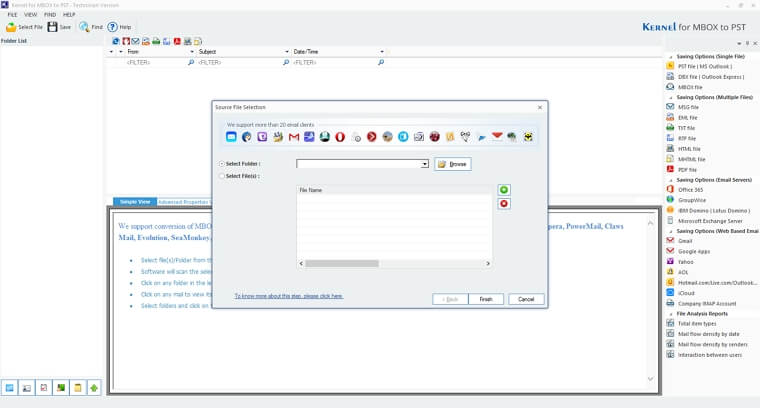Image resolution: width=760 pixels, height=408 pixels.
Task: Choose HTML file saving option
Action: 683,149
